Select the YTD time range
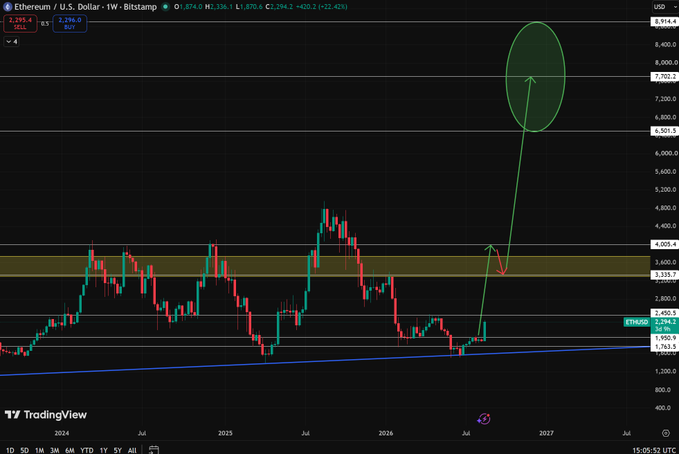679x454 pixels. (x=87, y=451)
